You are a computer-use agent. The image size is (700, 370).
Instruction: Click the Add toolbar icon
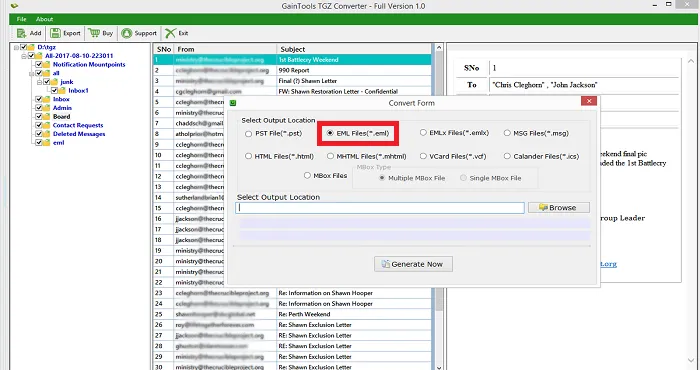pos(21,33)
